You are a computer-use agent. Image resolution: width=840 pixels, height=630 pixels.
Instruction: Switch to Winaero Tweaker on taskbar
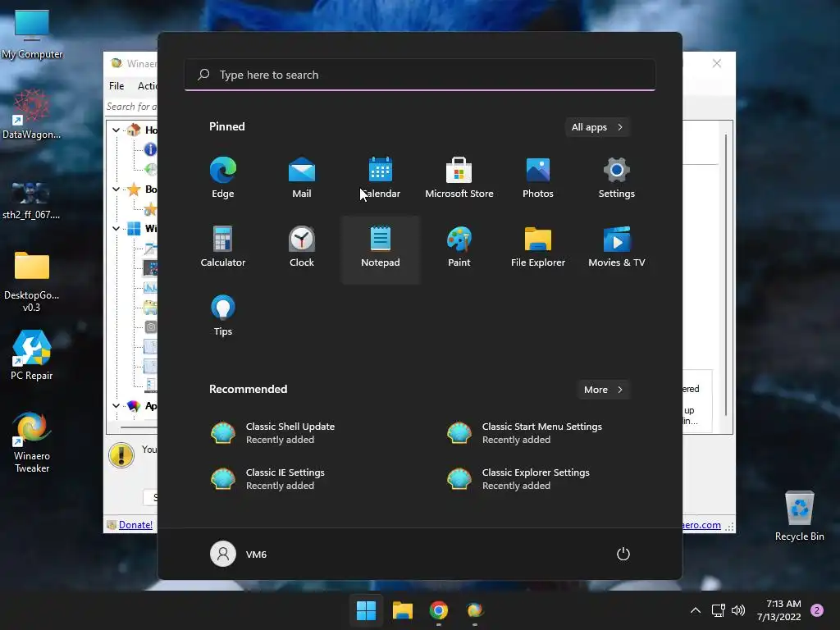(475, 610)
